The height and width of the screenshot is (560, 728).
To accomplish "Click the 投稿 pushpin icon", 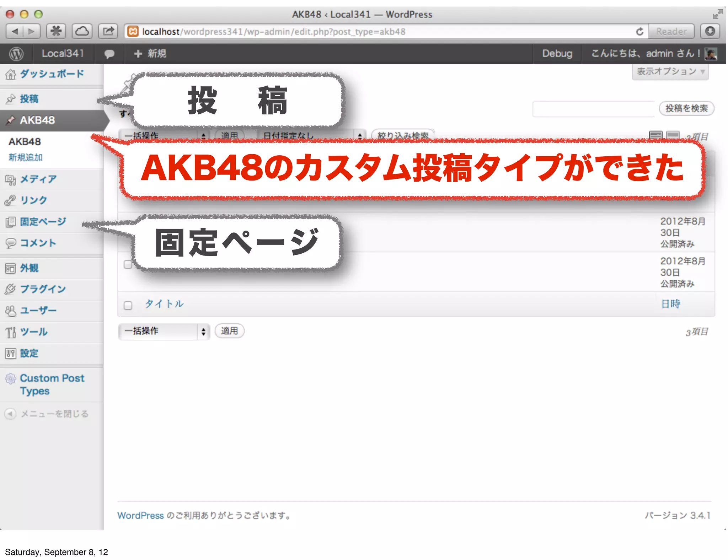I will (10, 99).
